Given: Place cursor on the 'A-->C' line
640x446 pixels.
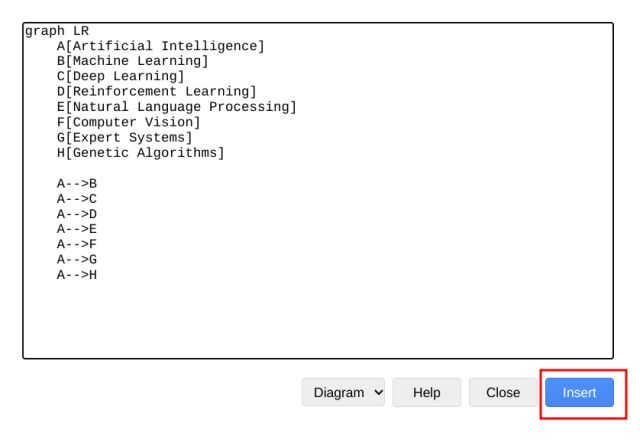Looking at the screenshot, I should [77, 199].
